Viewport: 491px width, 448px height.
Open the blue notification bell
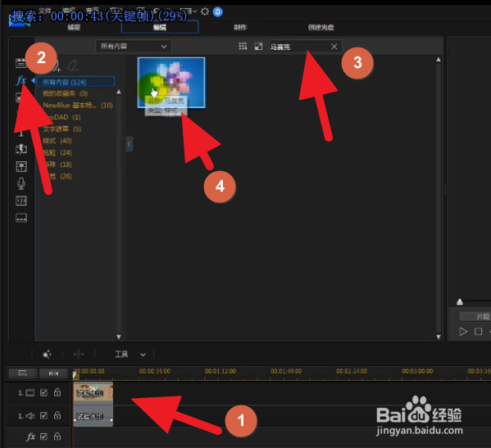(218, 12)
